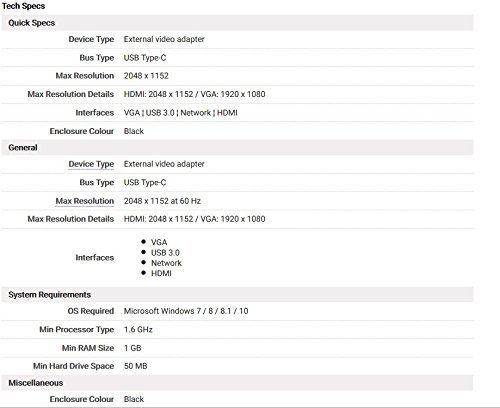Click the 'Network' bullet item
The height and width of the screenshot is (408, 500).
click(166, 263)
